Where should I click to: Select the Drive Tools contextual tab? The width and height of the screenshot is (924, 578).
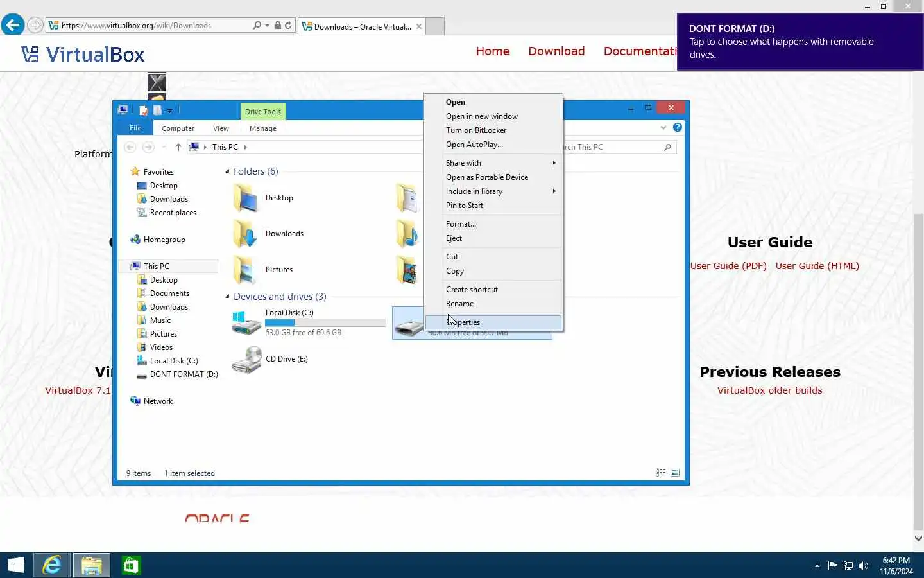coord(263,112)
